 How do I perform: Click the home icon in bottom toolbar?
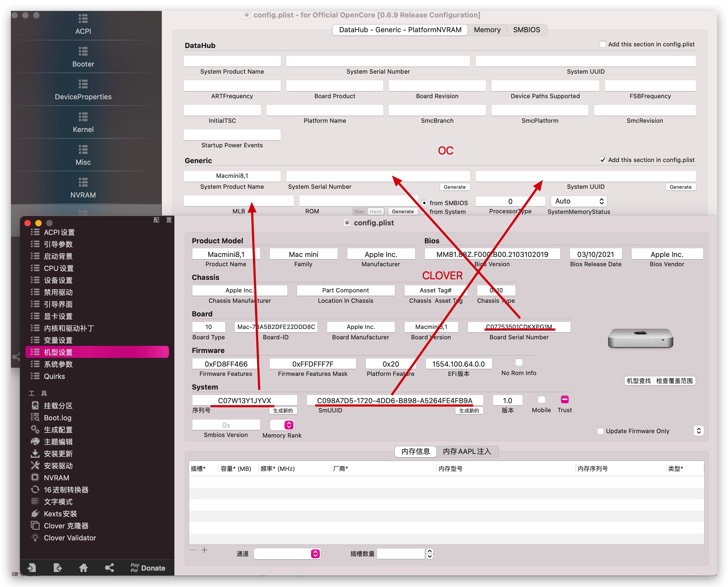click(x=83, y=568)
